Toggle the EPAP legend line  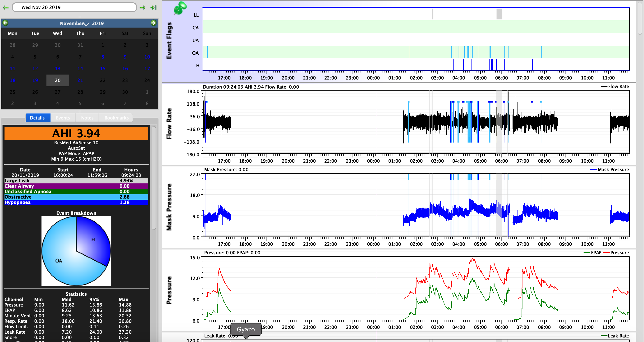(587, 253)
